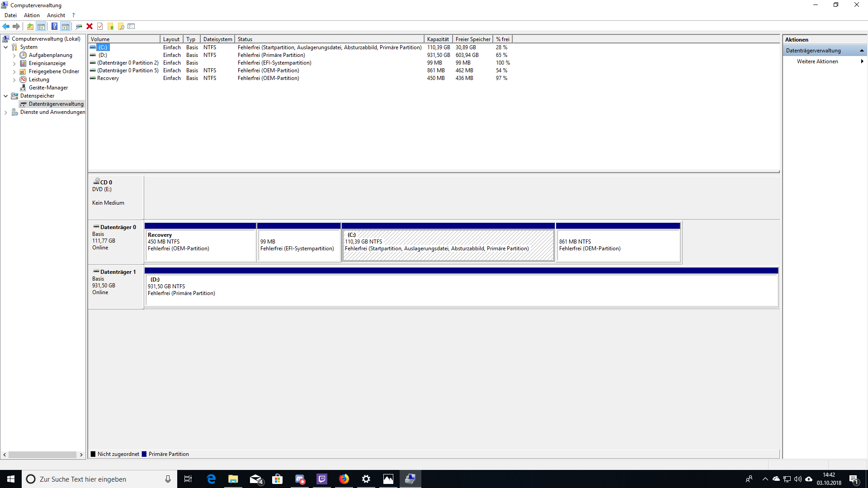
Task: Open Firefox from the taskbar
Action: point(344,479)
